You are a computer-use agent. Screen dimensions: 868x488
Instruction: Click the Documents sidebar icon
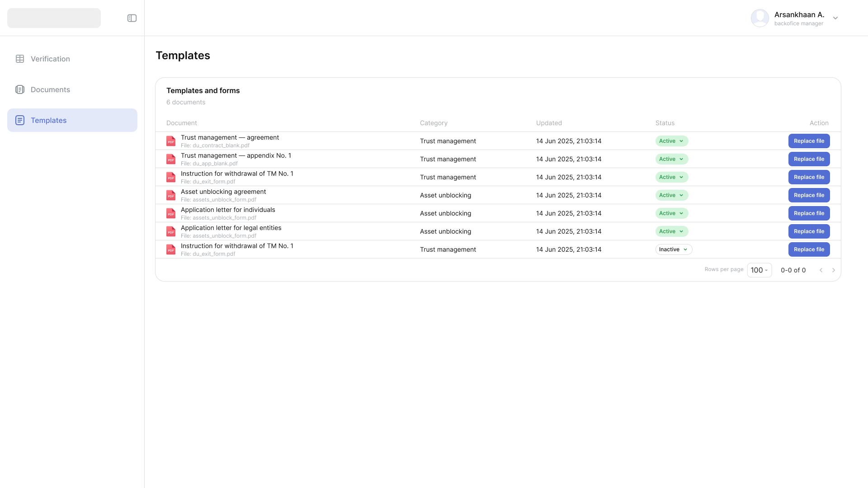click(20, 89)
